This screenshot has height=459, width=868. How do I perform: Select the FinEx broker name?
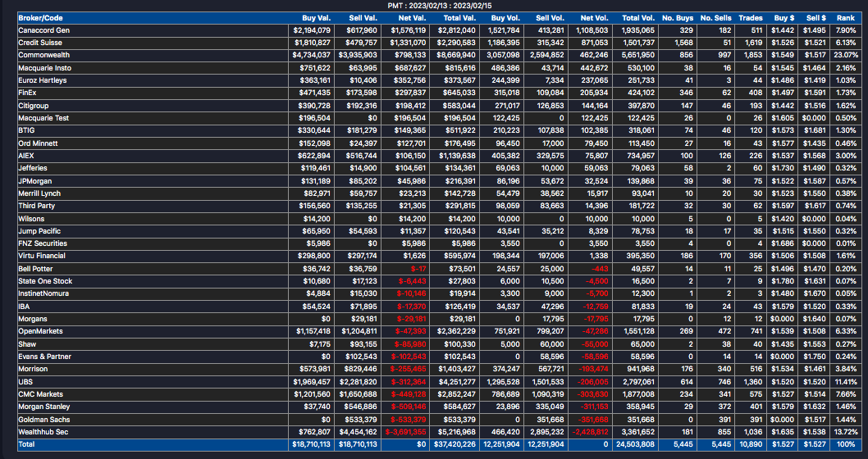(27, 93)
